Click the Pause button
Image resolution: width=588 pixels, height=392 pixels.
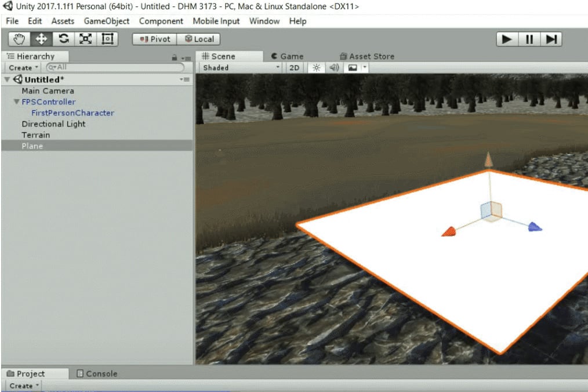click(529, 39)
